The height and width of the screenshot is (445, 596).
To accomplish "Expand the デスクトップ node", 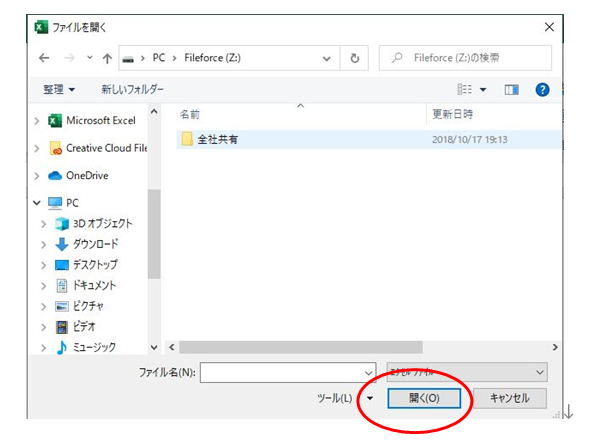I will 43,265.
